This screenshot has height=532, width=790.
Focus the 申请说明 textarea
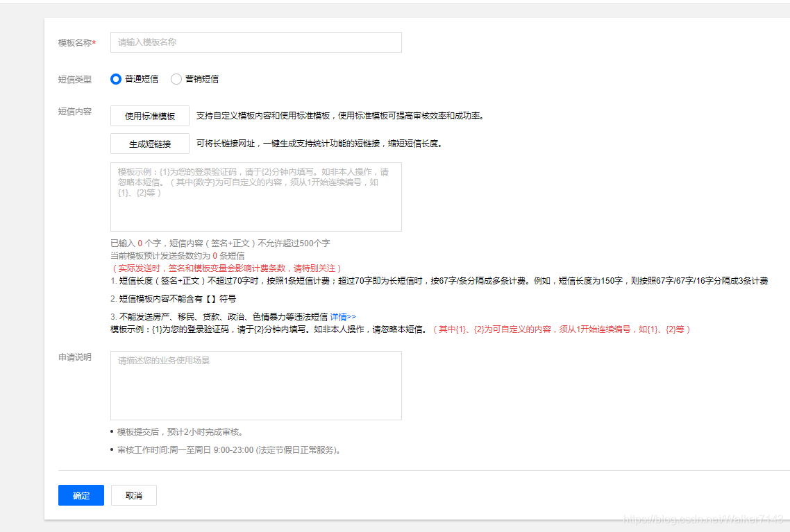click(256, 386)
